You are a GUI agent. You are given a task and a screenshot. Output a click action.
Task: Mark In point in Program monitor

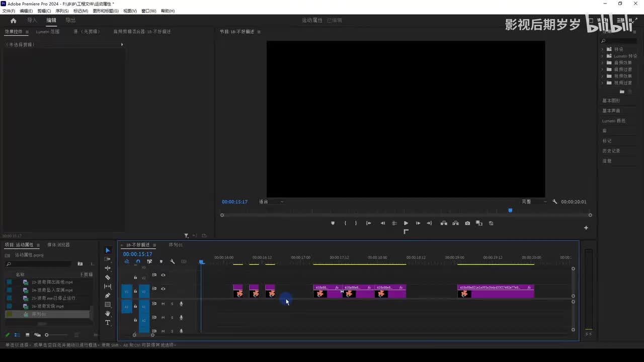(345, 223)
